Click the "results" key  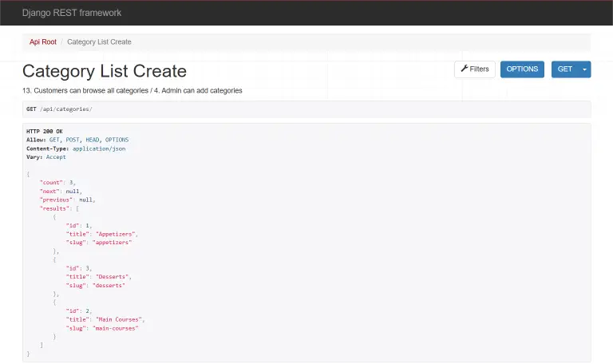click(x=56, y=208)
